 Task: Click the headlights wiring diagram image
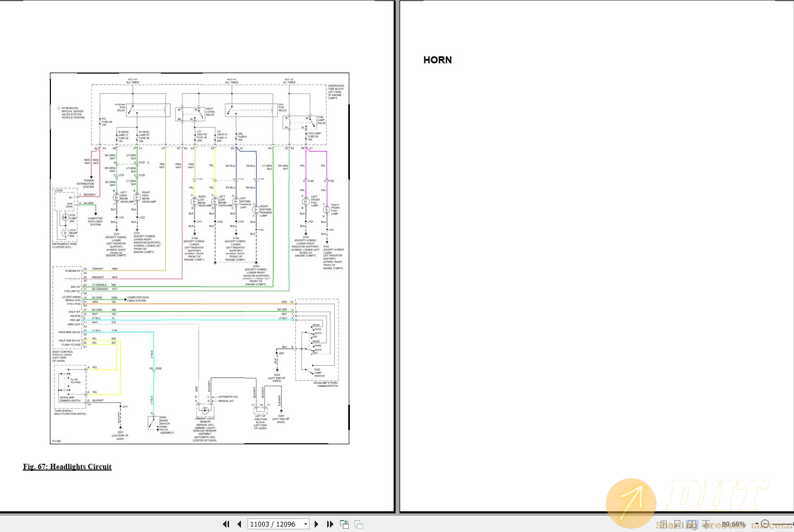pyautogui.click(x=199, y=259)
